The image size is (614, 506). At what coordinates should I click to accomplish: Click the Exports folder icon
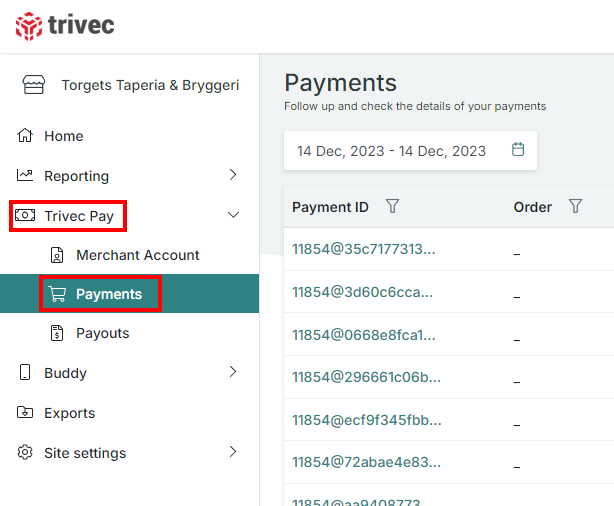(25, 413)
